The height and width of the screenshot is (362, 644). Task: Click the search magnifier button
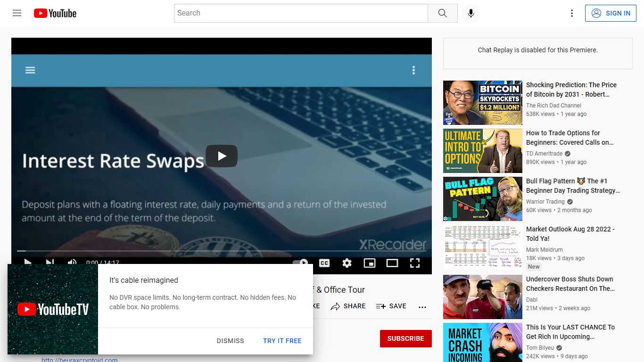[442, 13]
